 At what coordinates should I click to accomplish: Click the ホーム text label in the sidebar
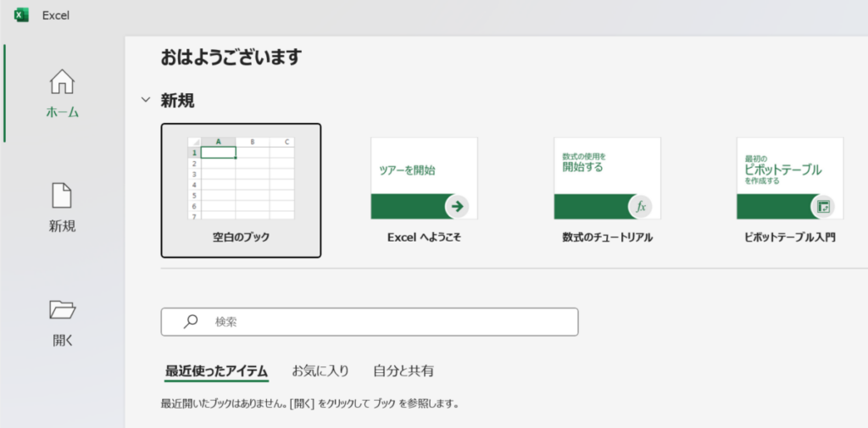point(62,112)
